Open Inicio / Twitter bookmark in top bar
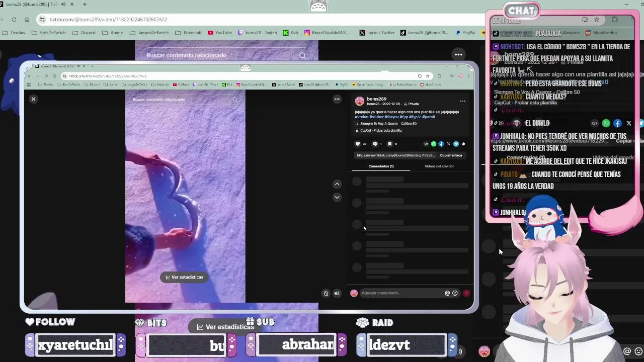This screenshot has height=362, width=644. point(377,33)
